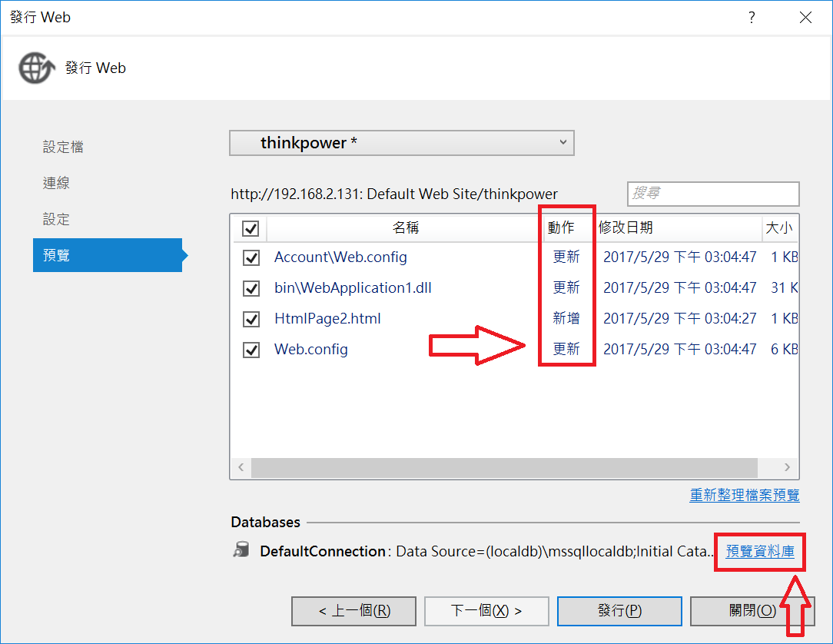Click the file list horizontal scrollbar thumb
The width and height of the screenshot is (833, 644).
click(504, 467)
